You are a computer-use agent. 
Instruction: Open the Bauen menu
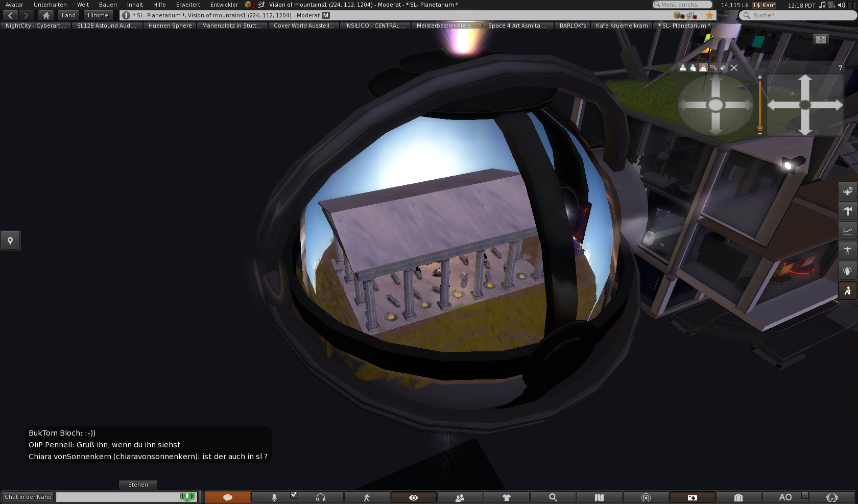(x=108, y=5)
